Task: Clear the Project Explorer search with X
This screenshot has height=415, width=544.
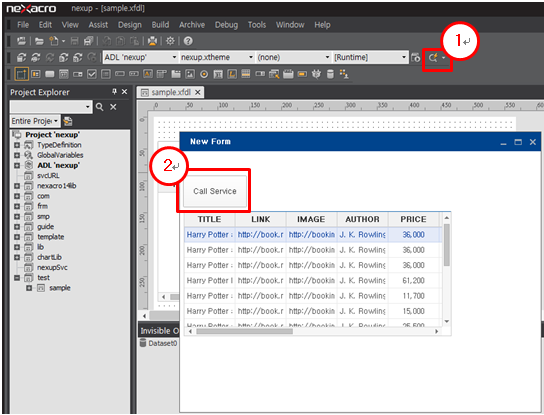Action: [113, 107]
